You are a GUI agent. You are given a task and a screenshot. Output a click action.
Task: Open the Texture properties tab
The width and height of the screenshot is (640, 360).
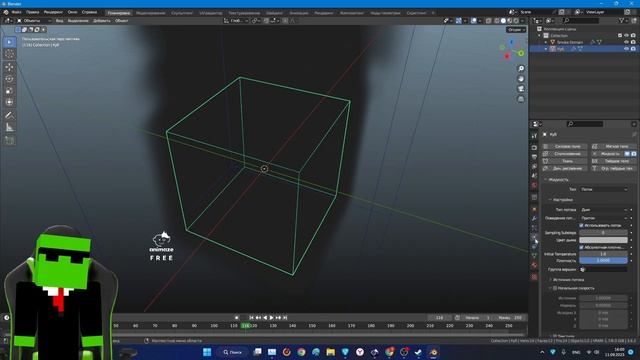point(534,277)
